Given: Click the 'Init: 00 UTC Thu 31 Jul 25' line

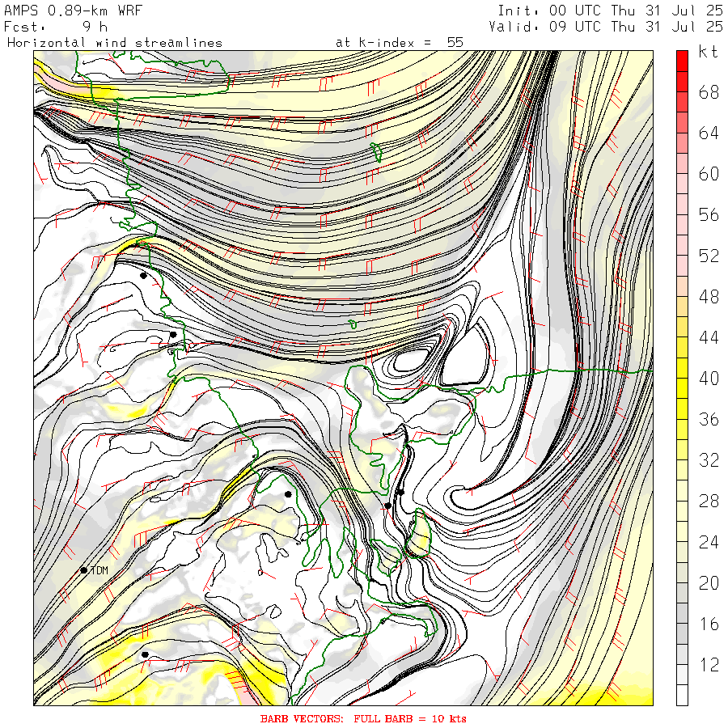Looking at the screenshot, I should click(x=611, y=11).
